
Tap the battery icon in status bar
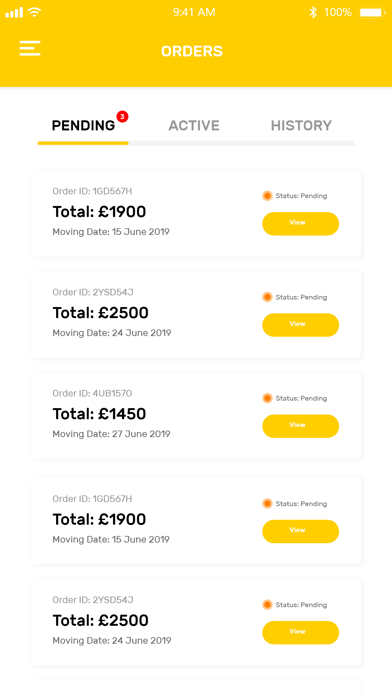pyautogui.click(x=372, y=12)
